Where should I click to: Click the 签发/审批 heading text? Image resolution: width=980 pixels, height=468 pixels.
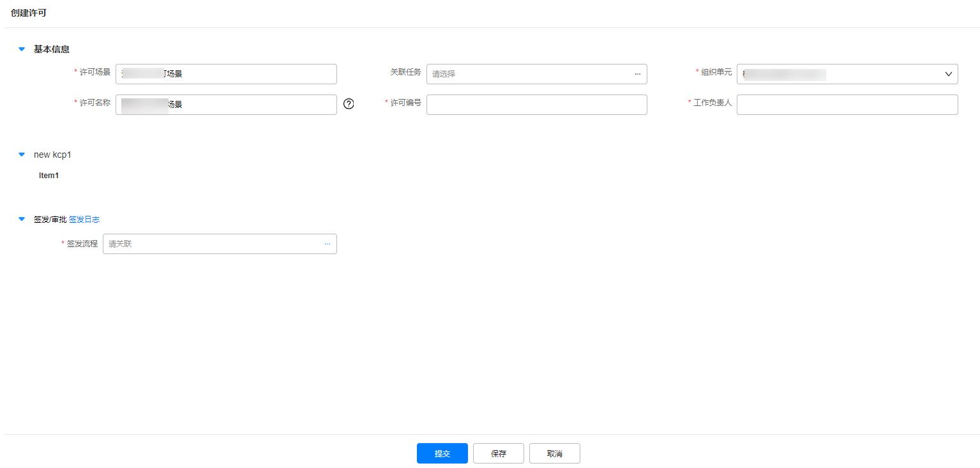(x=50, y=219)
